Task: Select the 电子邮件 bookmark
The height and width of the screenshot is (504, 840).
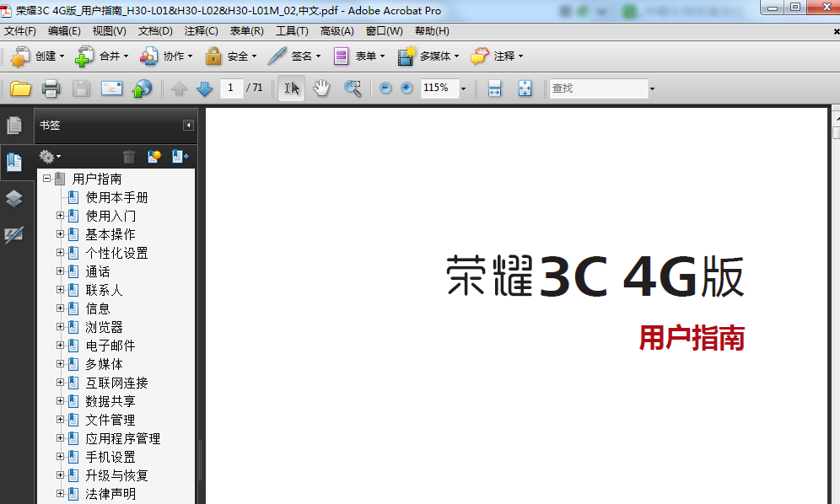Action: click(x=110, y=346)
